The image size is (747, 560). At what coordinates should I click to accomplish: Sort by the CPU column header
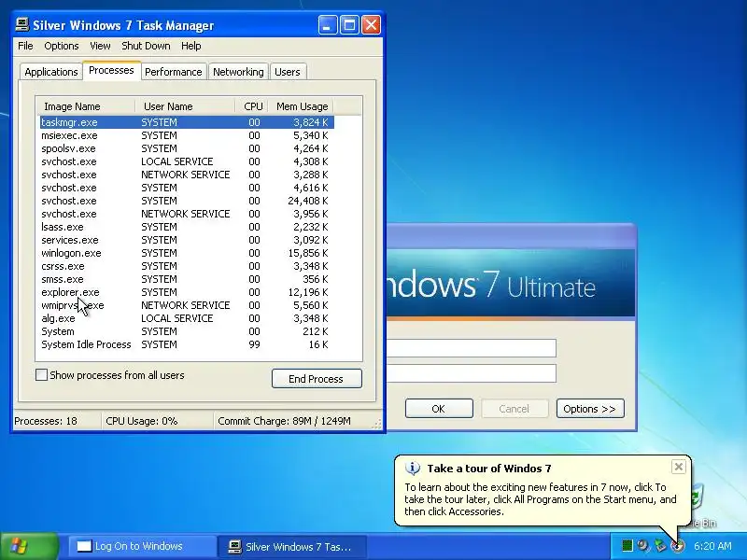tap(252, 106)
